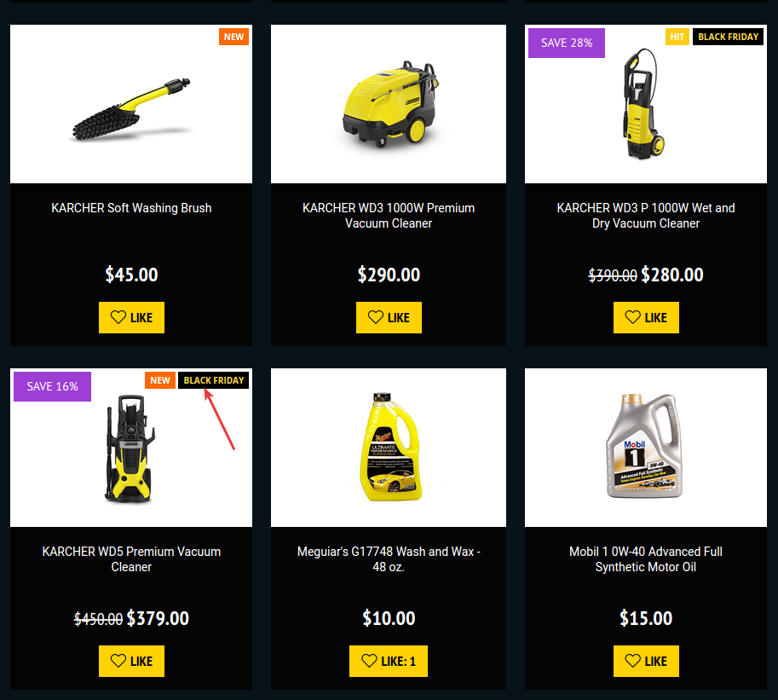Image resolution: width=778 pixels, height=700 pixels.
Task: Click the BLACK FRIDAY badge on WD5 product
Action: coord(213,380)
